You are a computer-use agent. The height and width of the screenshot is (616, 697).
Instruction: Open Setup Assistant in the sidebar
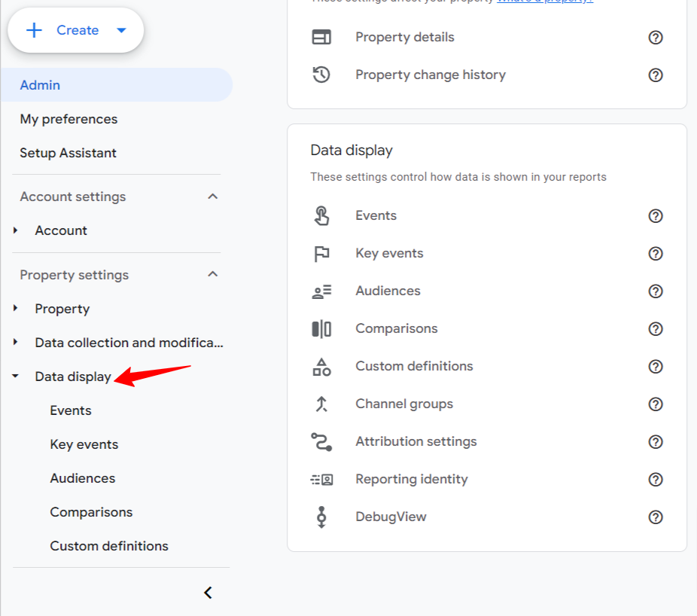68,153
